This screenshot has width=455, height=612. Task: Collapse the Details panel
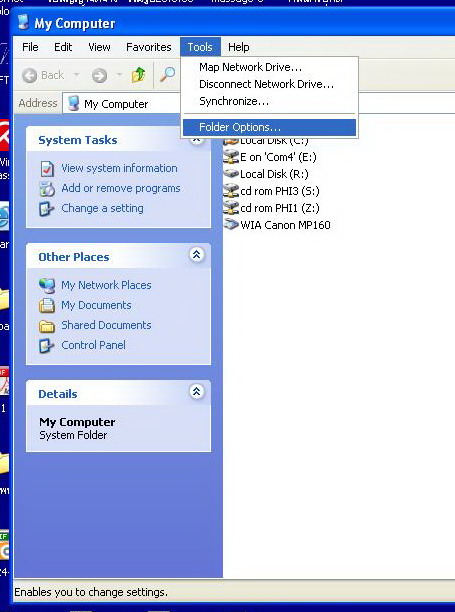coord(196,391)
